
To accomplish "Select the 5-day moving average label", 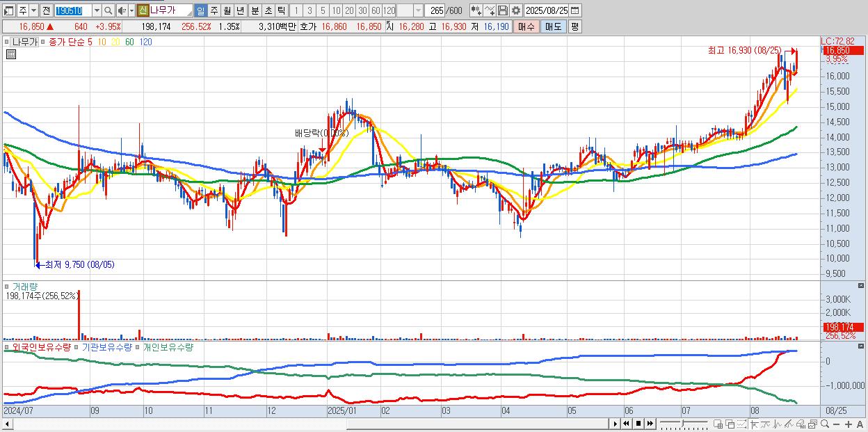I will (x=90, y=42).
